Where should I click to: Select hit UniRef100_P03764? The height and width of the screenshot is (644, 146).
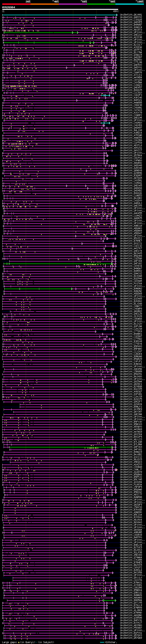[131, 284]
